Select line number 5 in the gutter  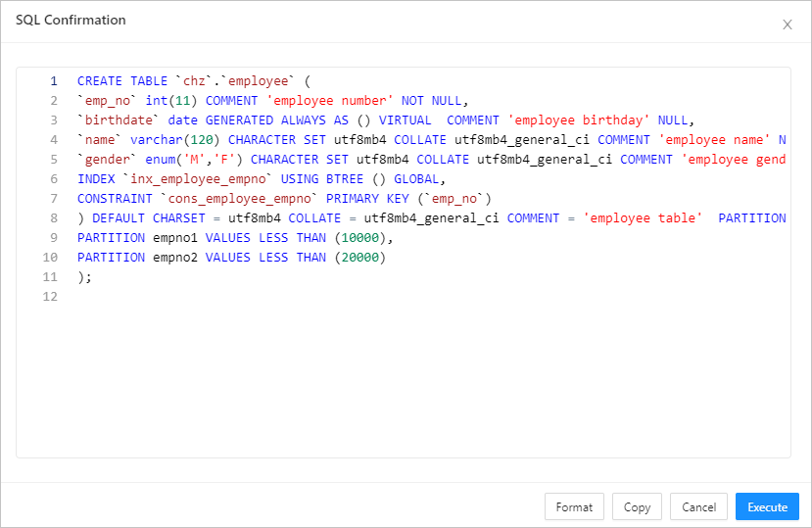tap(54, 160)
